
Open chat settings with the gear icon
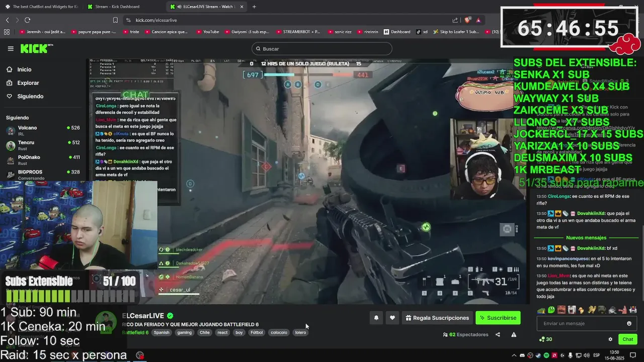610,339
